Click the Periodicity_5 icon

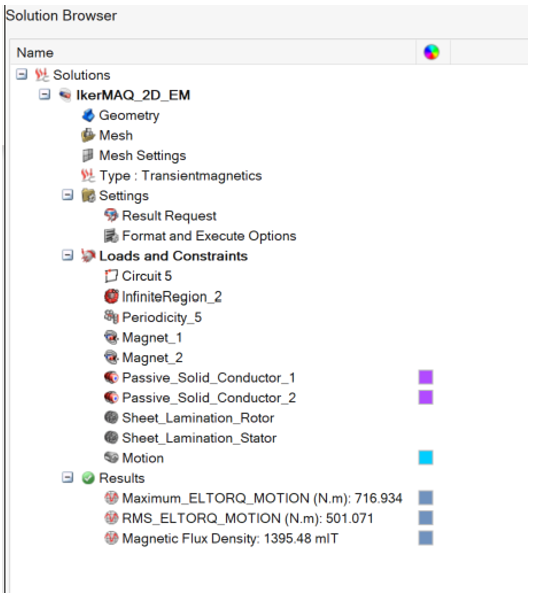coord(111,317)
